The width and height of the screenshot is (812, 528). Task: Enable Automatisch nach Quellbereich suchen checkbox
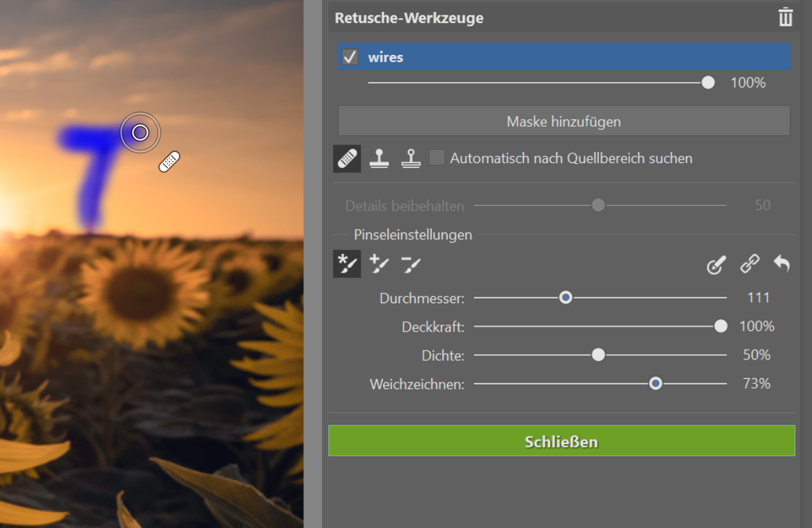point(437,157)
